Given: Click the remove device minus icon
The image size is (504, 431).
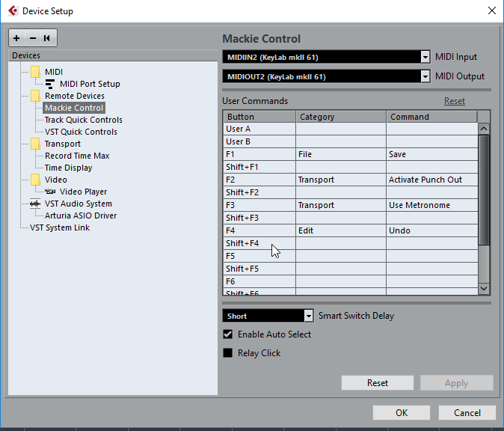Looking at the screenshot, I should [x=31, y=38].
